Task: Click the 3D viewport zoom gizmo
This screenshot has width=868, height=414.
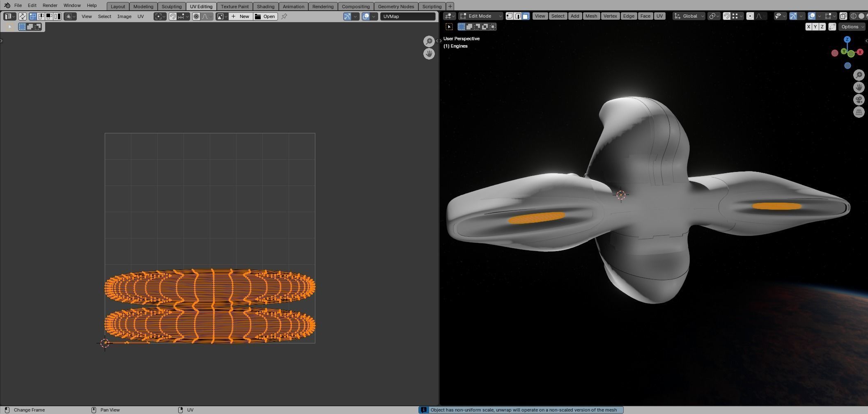Action: click(859, 75)
